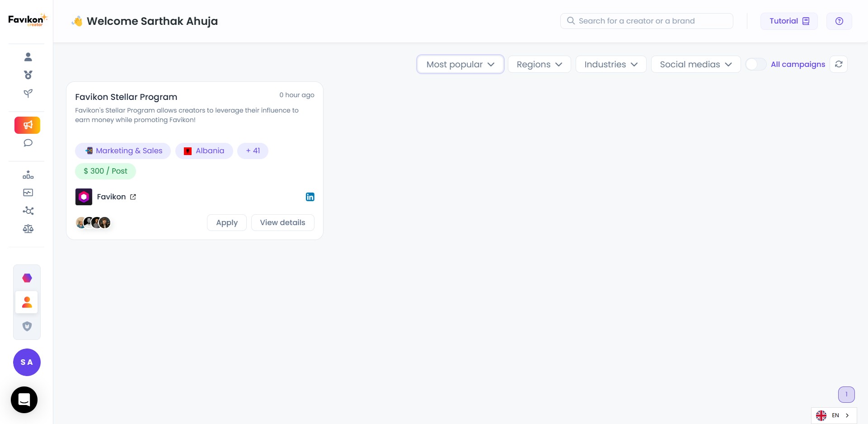The width and height of the screenshot is (868, 424).
Task: Click the Favikon brand logo on card
Action: pyautogui.click(x=84, y=197)
